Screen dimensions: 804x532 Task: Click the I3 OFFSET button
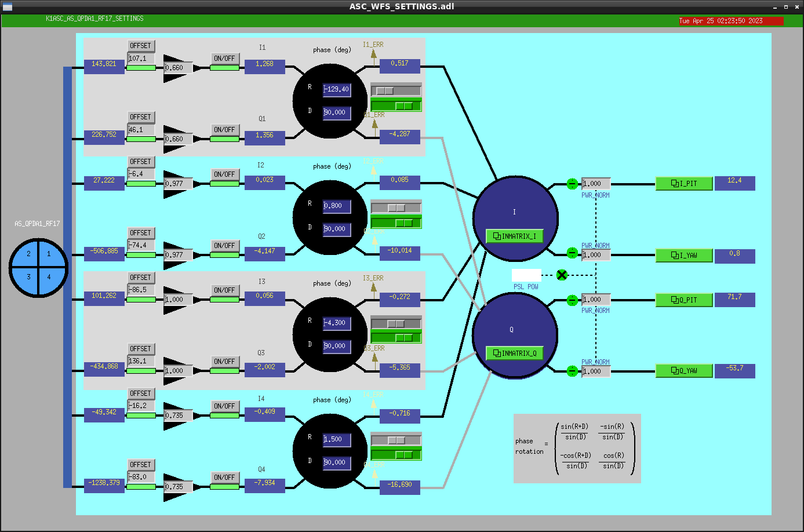click(x=141, y=278)
